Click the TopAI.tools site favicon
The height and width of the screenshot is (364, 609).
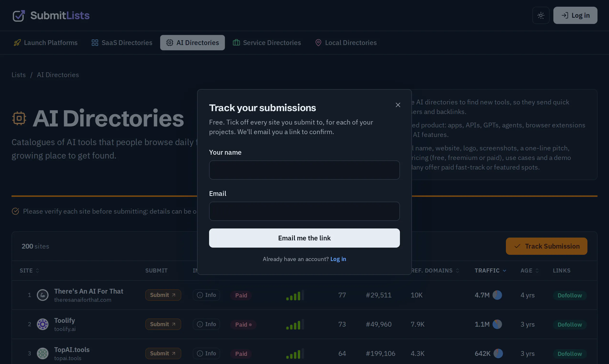point(42,353)
